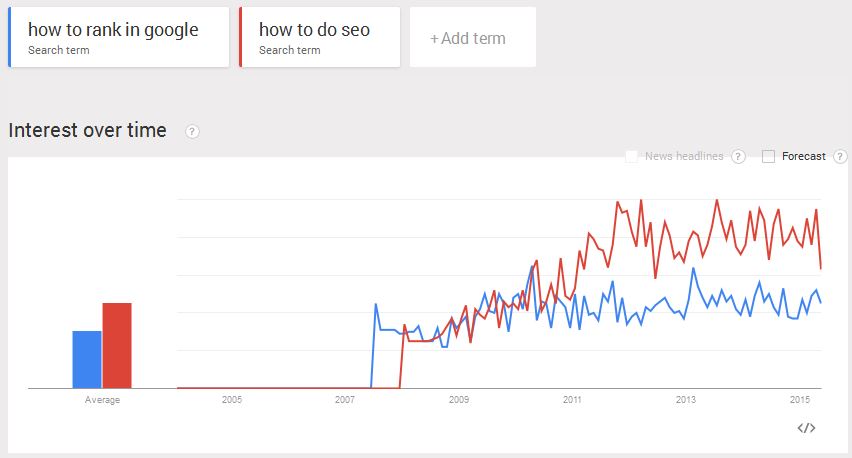Click the 2007 label on the timeline
This screenshot has width=852, height=458.
point(345,400)
